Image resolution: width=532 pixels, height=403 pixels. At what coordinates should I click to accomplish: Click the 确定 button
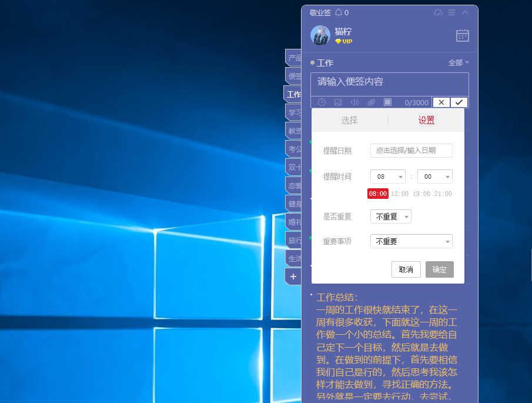pyautogui.click(x=439, y=269)
